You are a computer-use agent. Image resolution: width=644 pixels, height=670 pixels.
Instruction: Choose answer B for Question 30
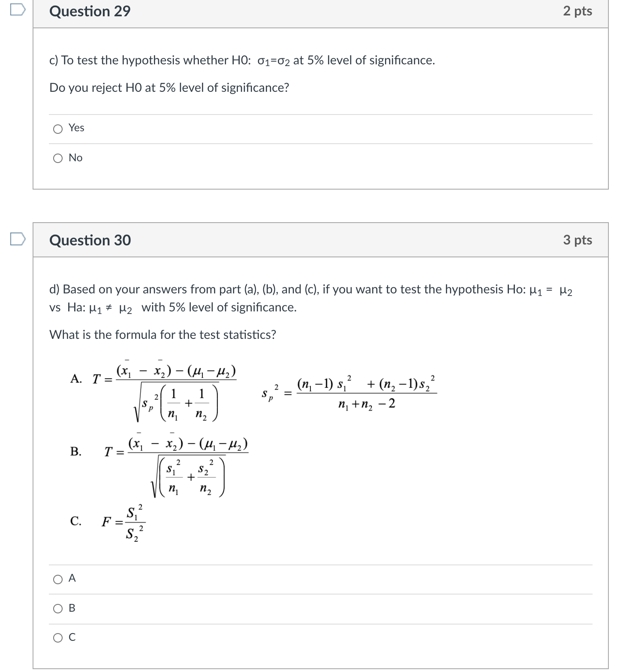[58, 609]
